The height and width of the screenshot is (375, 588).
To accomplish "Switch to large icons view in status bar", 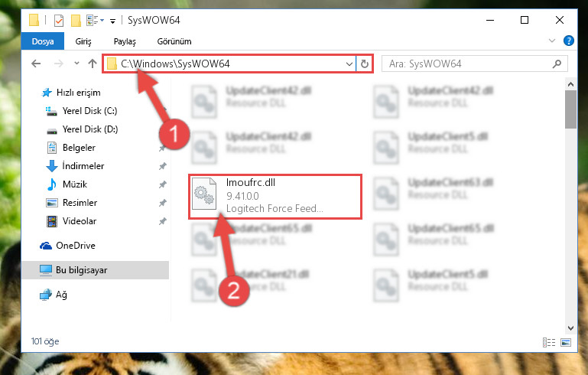I will coord(566,342).
